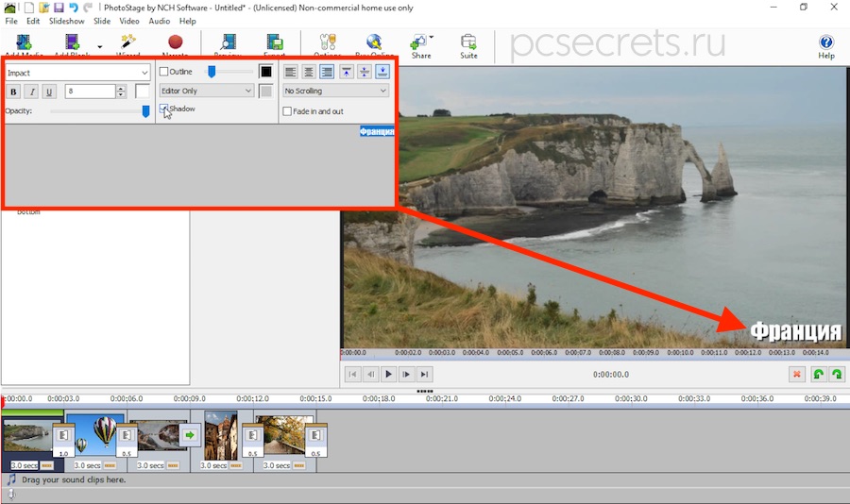Viewport: 850px width, 504px height.
Task: Click the Open folder icon in title bar
Action: click(43, 8)
